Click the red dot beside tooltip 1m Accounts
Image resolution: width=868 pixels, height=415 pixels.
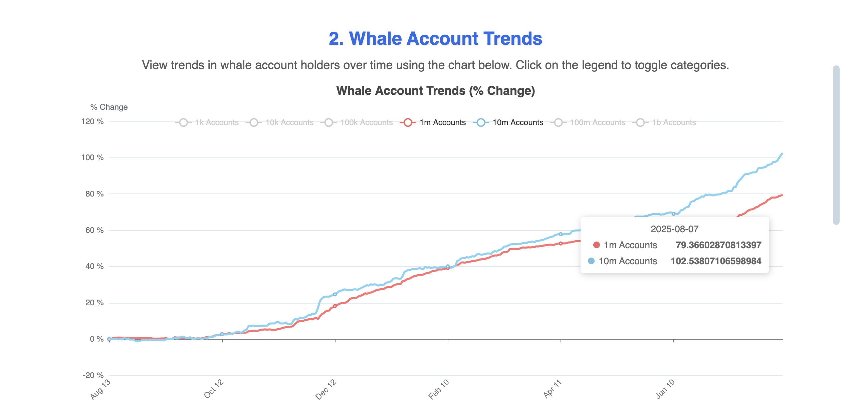[x=596, y=245]
